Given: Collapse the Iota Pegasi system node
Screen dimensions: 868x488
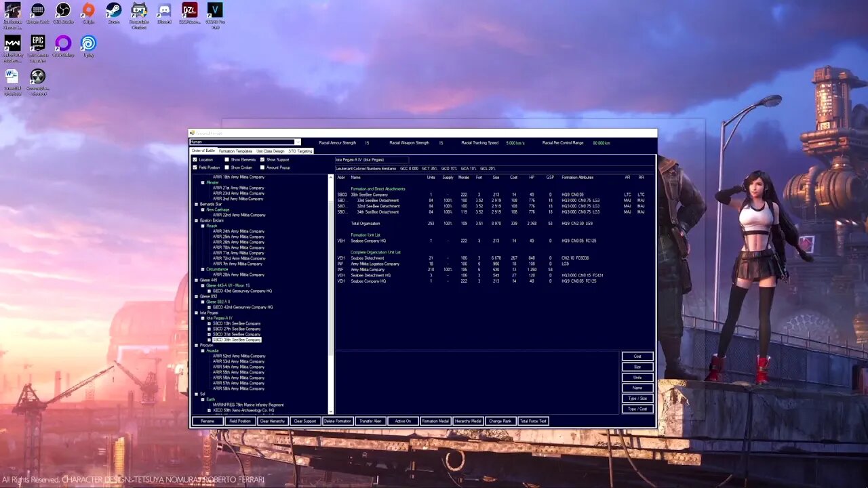Looking at the screenshot, I should tap(197, 312).
